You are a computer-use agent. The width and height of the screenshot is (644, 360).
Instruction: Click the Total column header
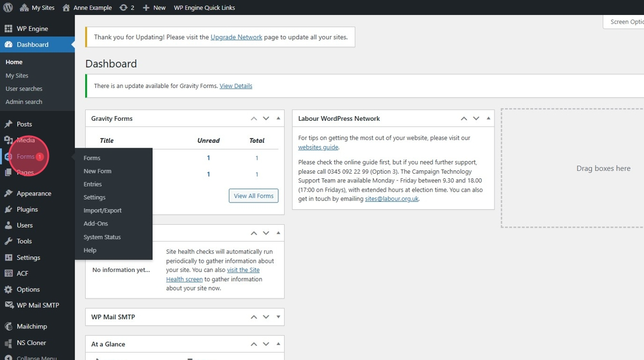256,140
